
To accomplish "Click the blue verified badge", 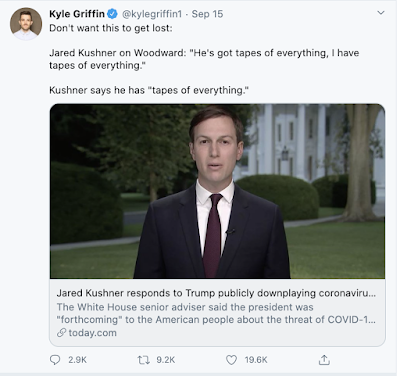I will tap(112, 14).
